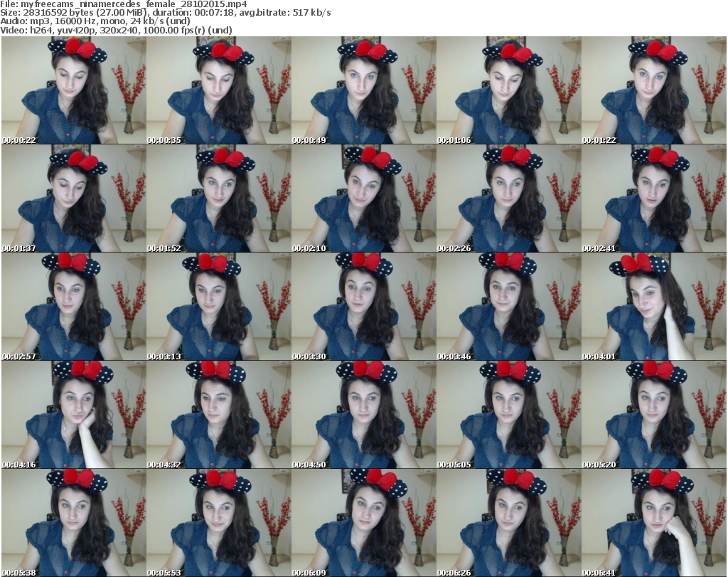Pick the frame stamped 00:03:46

508,307
